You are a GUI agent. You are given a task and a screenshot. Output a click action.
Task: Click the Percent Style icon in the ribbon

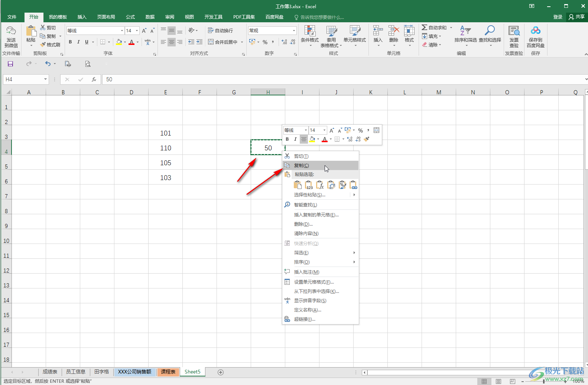click(x=265, y=42)
